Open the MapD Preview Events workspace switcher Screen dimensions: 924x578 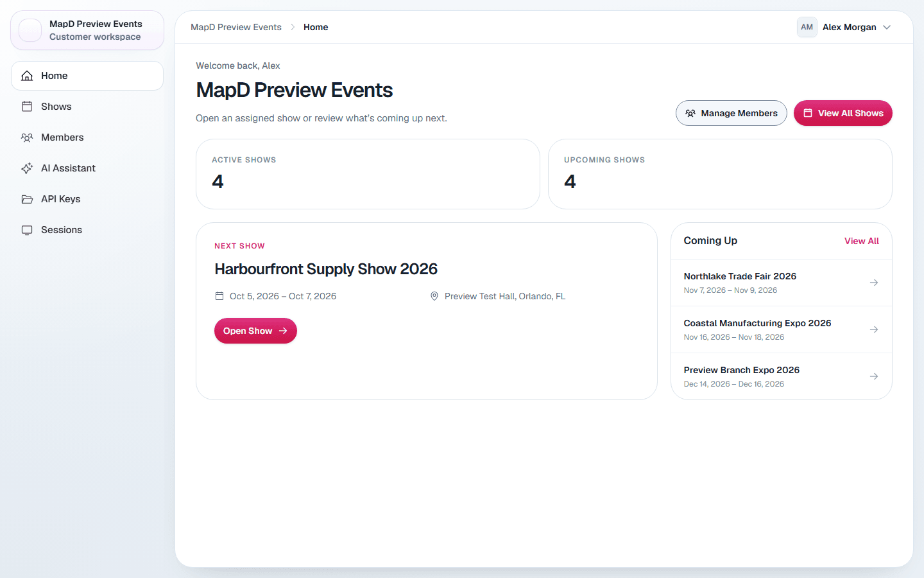(87, 30)
